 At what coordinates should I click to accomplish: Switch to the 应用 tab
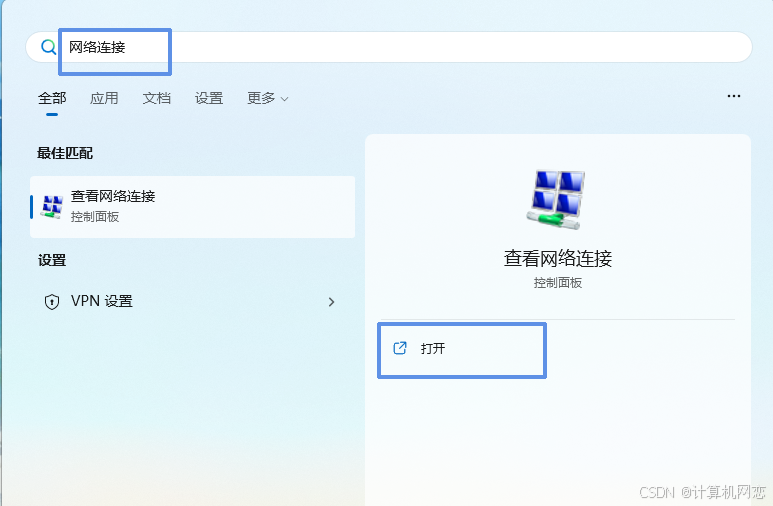point(104,98)
